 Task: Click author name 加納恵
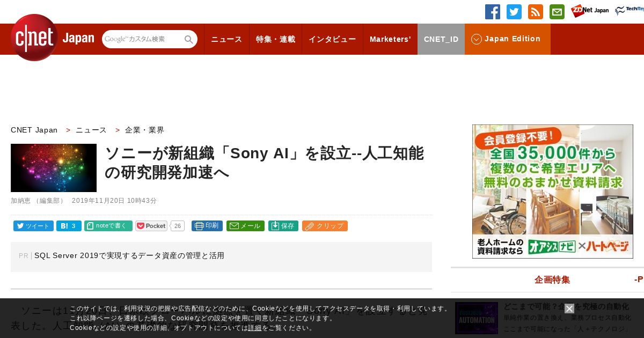(x=20, y=201)
